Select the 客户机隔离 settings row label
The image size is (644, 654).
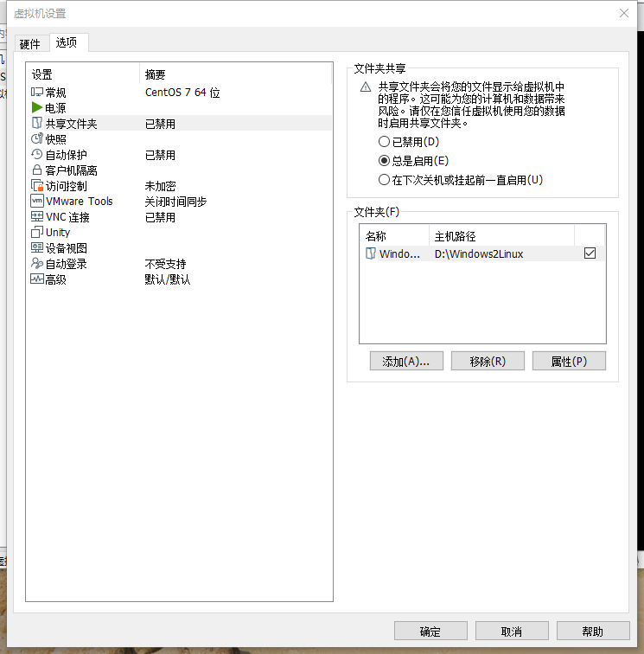[71, 170]
